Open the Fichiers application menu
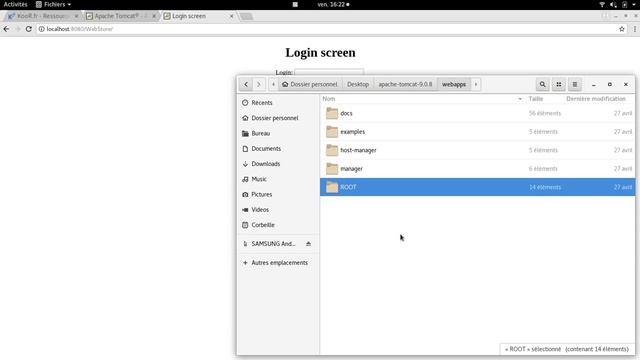 53,4
